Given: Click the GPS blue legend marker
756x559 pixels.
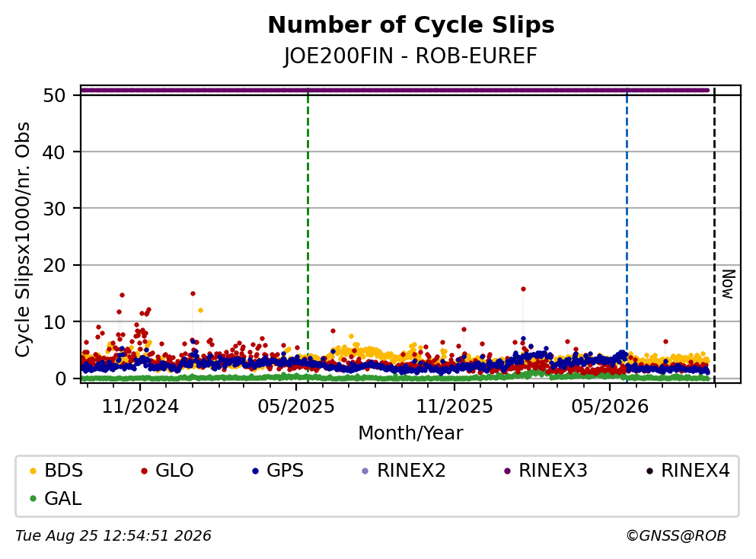Looking at the screenshot, I should tap(256, 471).
